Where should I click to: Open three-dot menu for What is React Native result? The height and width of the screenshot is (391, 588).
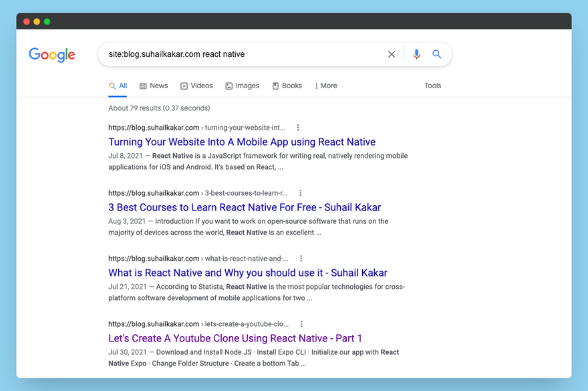[x=301, y=259]
